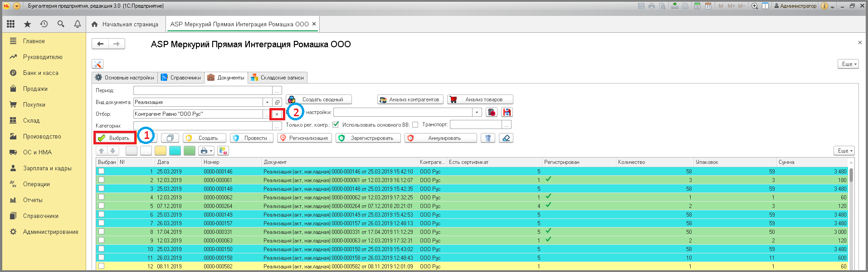Screen dimensions: 868x272
Task: Check the box for document 0000-000062
Action: (102, 197)
